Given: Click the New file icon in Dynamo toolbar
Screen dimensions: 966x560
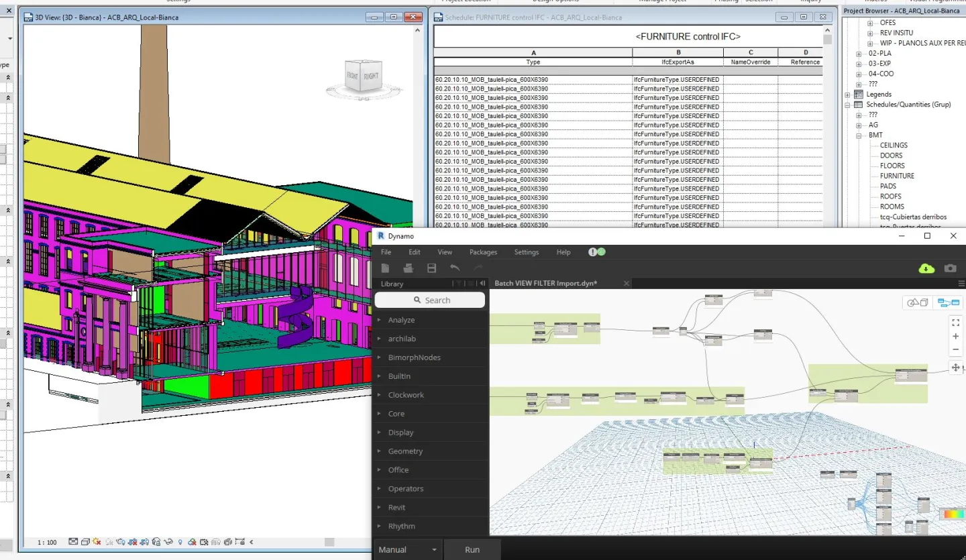Looking at the screenshot, I should pyautogui.click(x=386, y=268).
